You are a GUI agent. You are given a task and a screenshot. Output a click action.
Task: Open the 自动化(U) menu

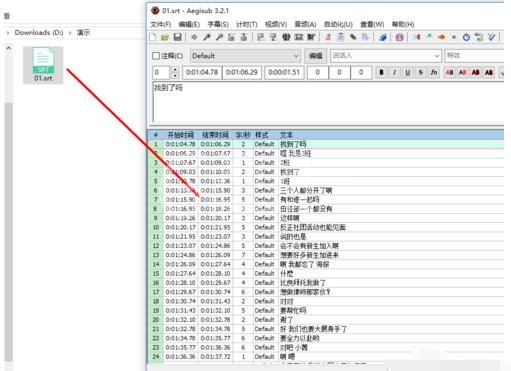click(338, 24)
